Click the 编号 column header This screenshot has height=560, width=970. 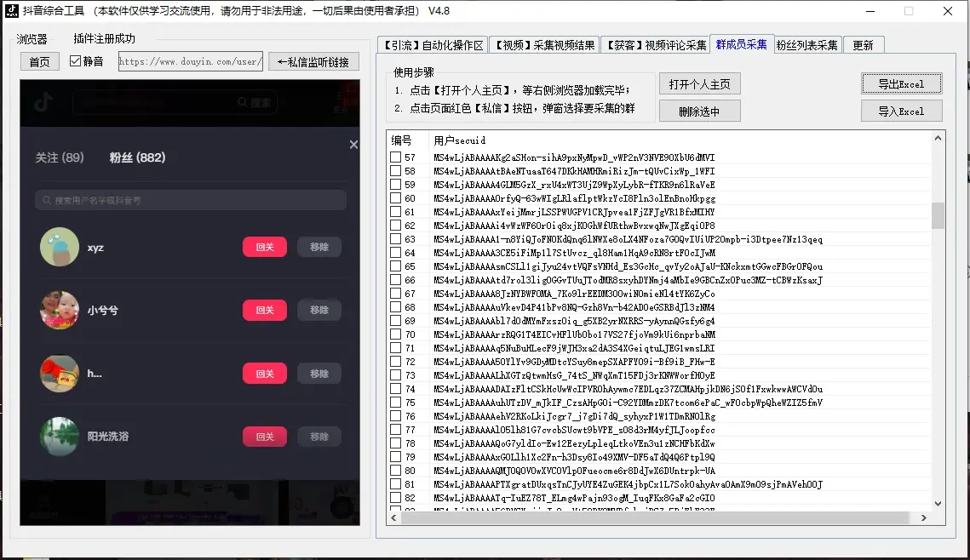pyautogui.click(x=401, y=140)
